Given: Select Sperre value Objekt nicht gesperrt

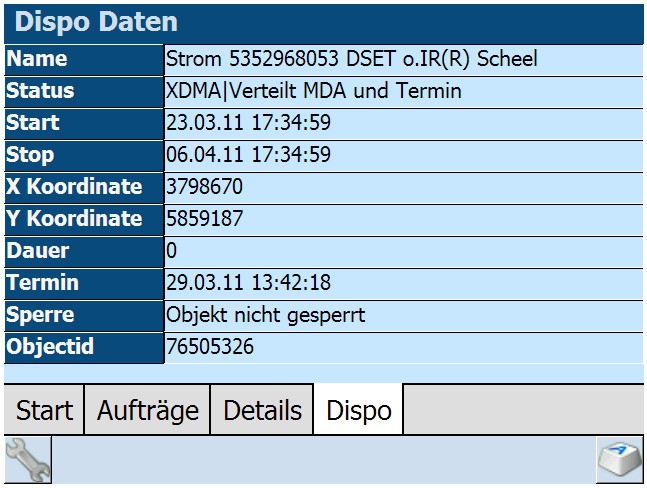Looking at the screenshot, I should point(265,315).
